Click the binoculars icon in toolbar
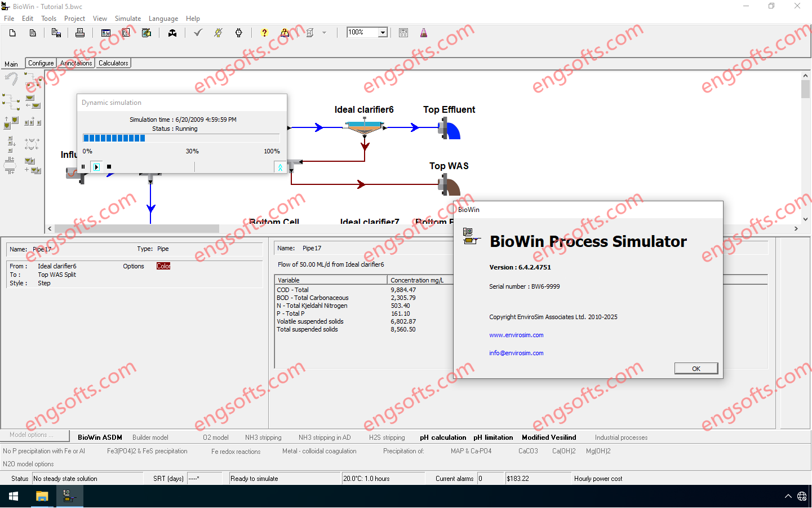 click(172, 33)
